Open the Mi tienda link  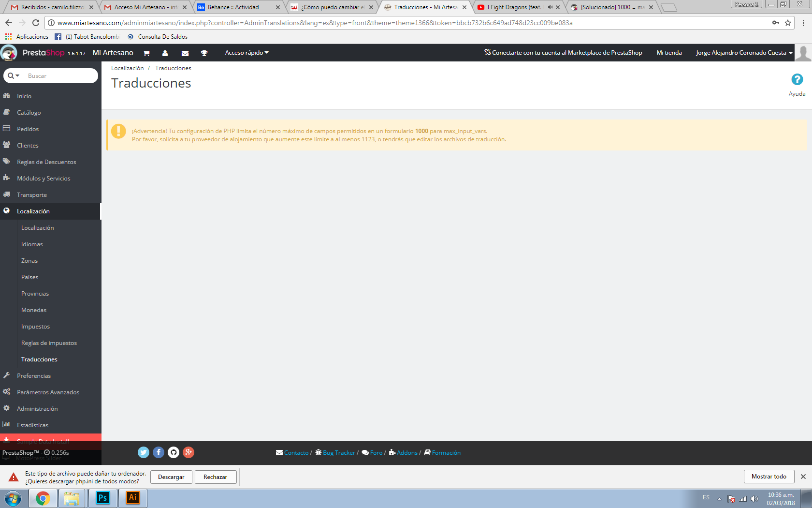[669, 53]
